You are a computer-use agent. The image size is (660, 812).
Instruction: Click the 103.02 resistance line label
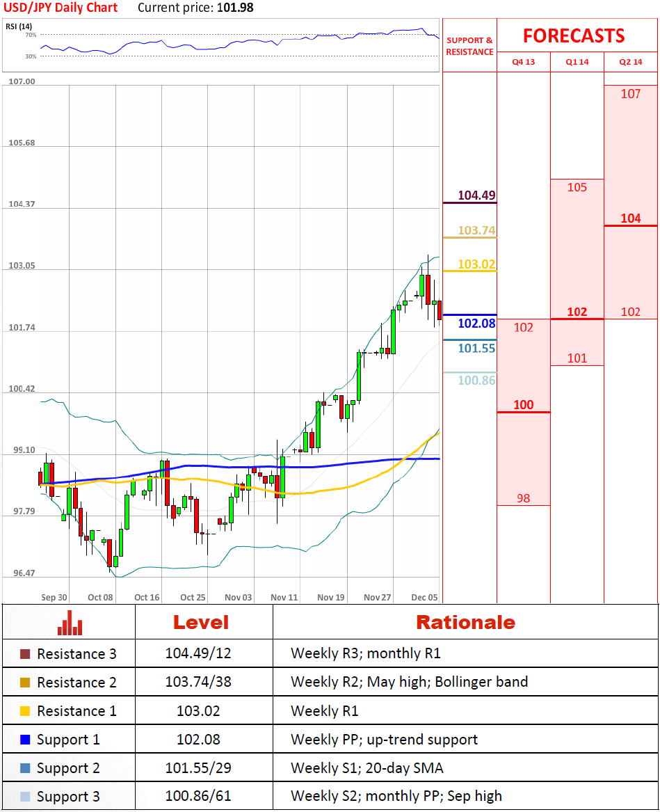click(476, 264)
